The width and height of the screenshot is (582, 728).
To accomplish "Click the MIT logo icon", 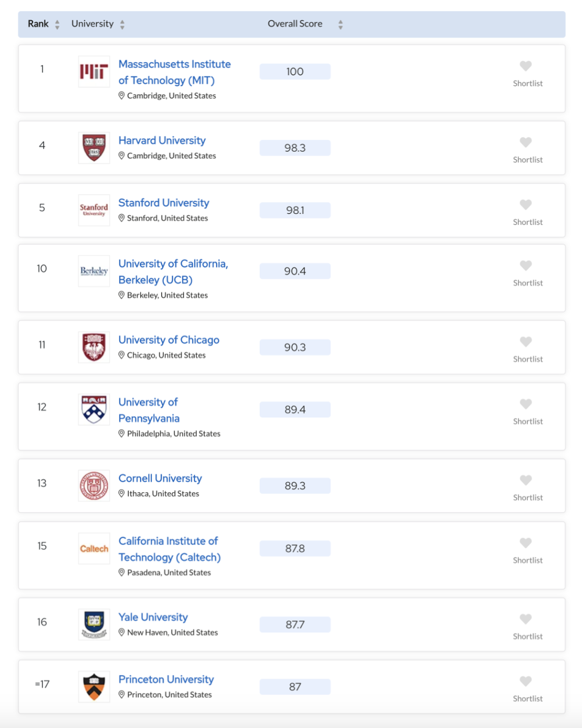I will point(94,72).
